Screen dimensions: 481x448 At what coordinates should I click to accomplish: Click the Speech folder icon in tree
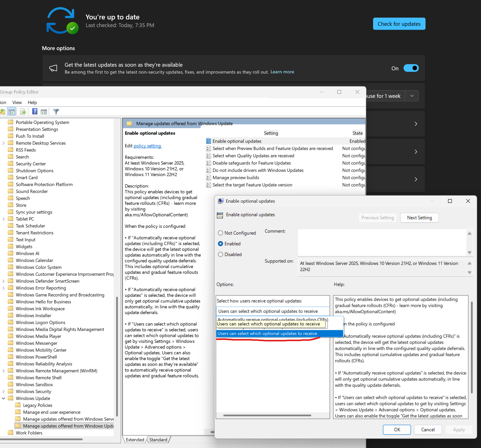point(10,198)
